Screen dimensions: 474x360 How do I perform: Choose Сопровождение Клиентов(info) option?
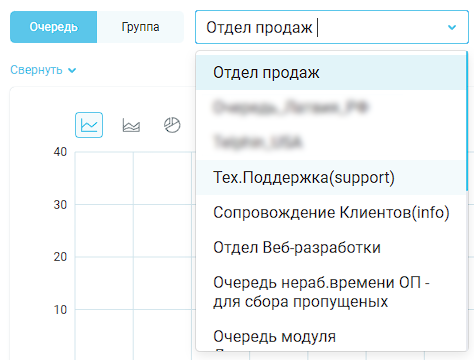pos(331,212)
